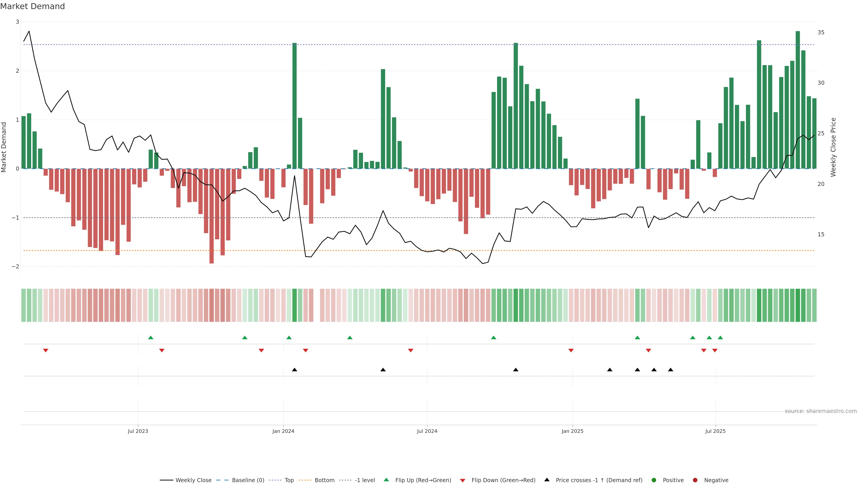Click the Negative red dot legend icon
Viewport: 868px width, 488px height.
pos(695,480)
